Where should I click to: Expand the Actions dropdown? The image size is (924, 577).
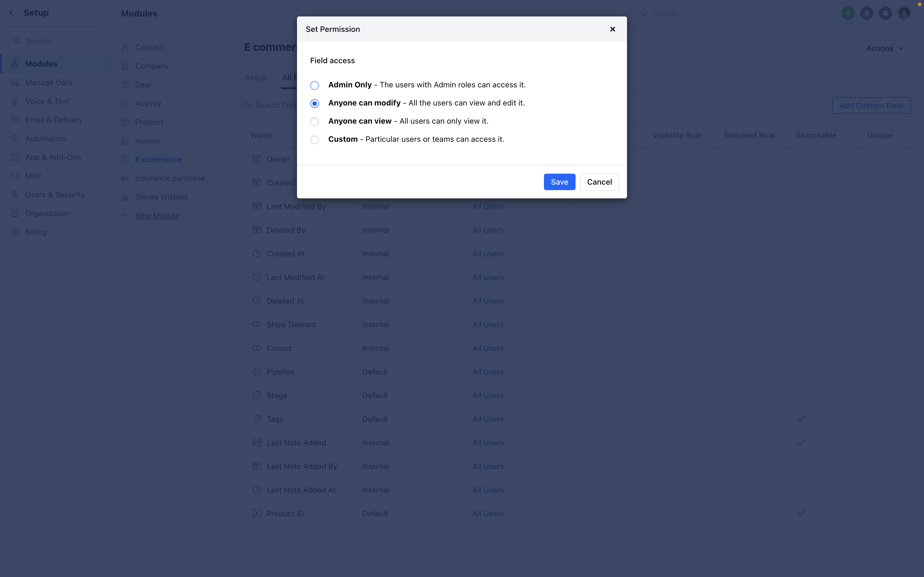click(x=884, y=48)
